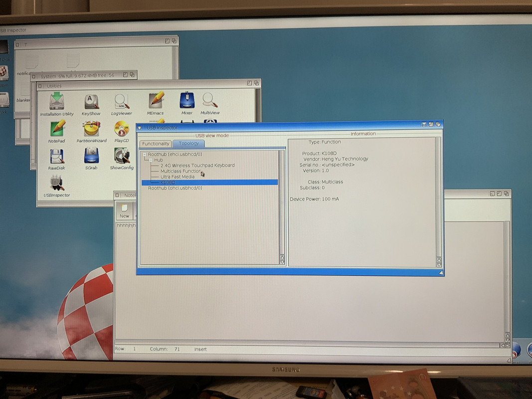The image size is (532, 399).
Task: Click the Column: 71 status in NotePad
Action: pos(165,349)
